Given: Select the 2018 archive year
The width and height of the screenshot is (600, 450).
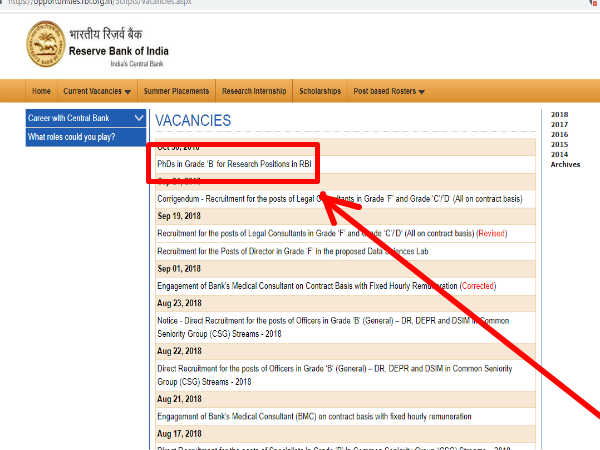Looking at the screenshot, I should 559,114.
